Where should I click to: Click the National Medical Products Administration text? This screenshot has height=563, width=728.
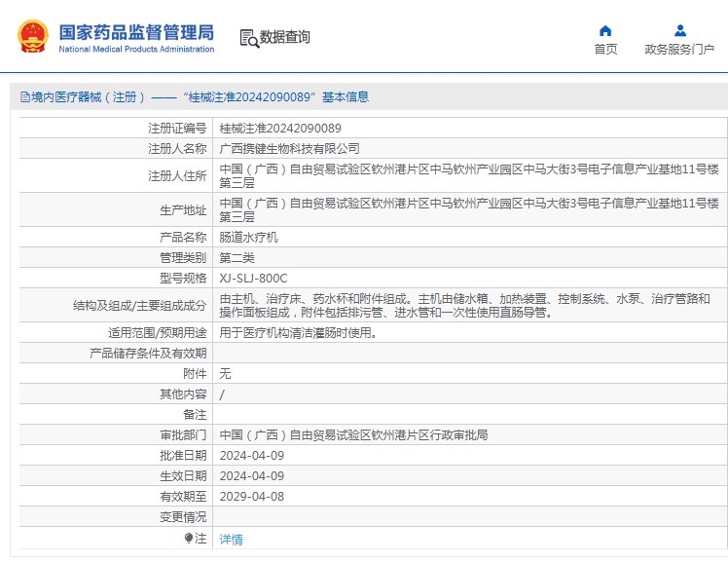136,49
